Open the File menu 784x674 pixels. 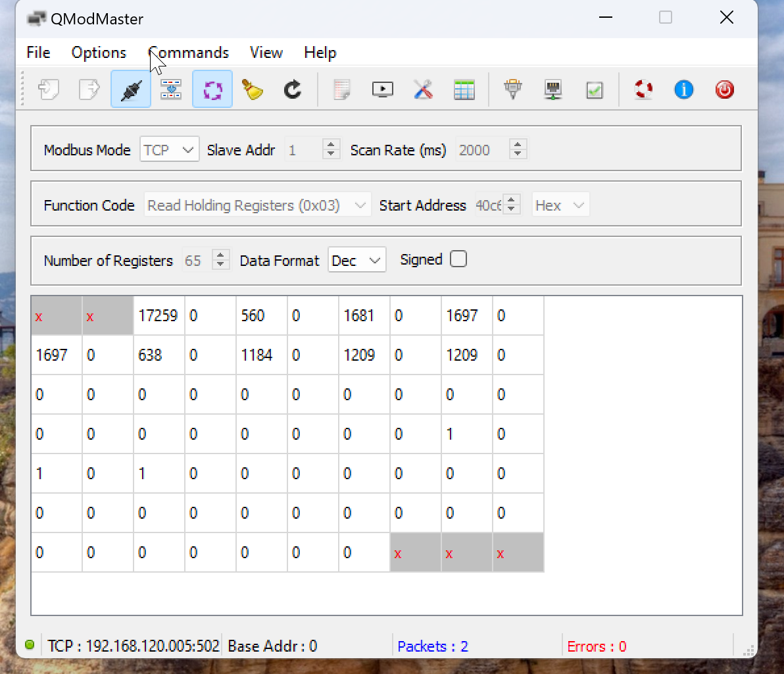click(x=38, y=53)
